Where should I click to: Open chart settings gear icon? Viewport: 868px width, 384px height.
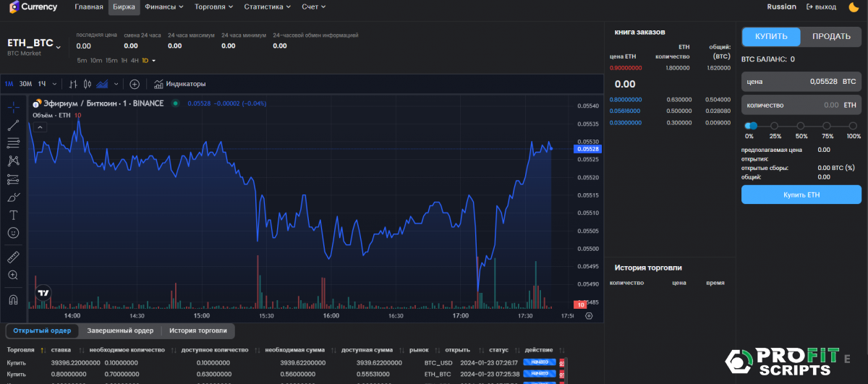click(589, 316)
